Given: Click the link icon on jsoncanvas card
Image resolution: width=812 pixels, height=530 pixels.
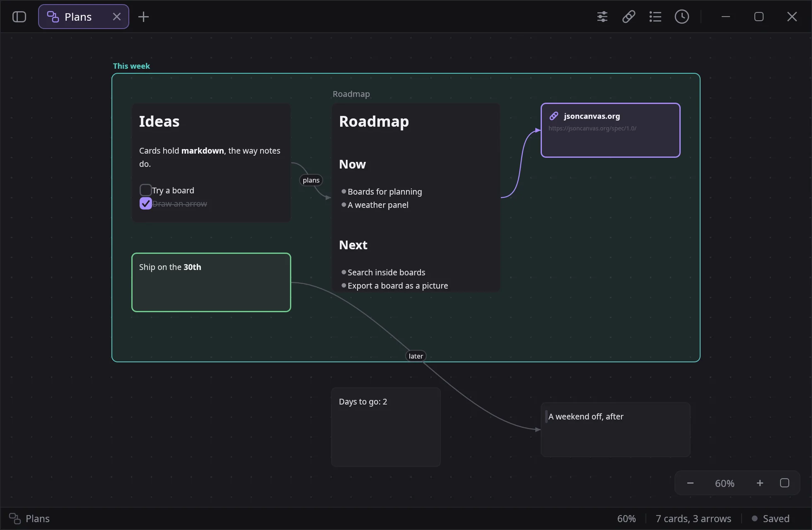Looking at the screenshot, I should (554, 116).
